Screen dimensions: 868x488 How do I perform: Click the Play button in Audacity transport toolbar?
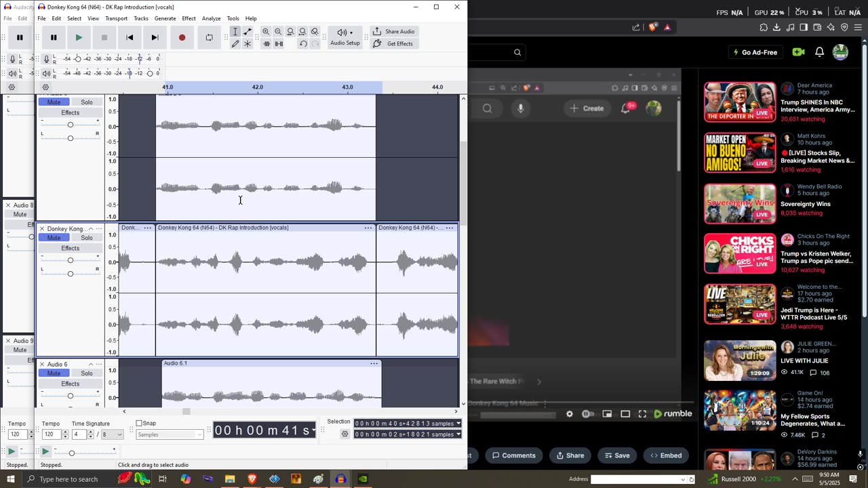[x=79, y=38]
